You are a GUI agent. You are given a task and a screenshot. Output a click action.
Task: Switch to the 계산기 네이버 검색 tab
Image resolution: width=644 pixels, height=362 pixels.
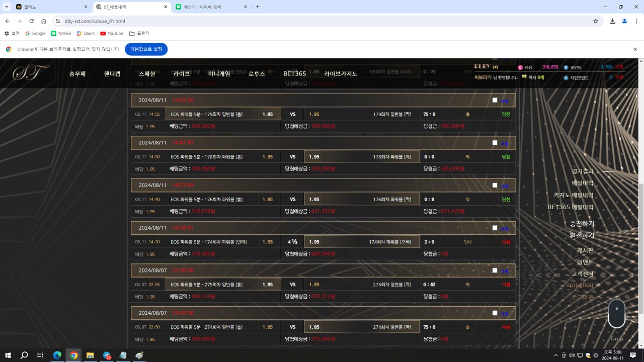(209, 7)
